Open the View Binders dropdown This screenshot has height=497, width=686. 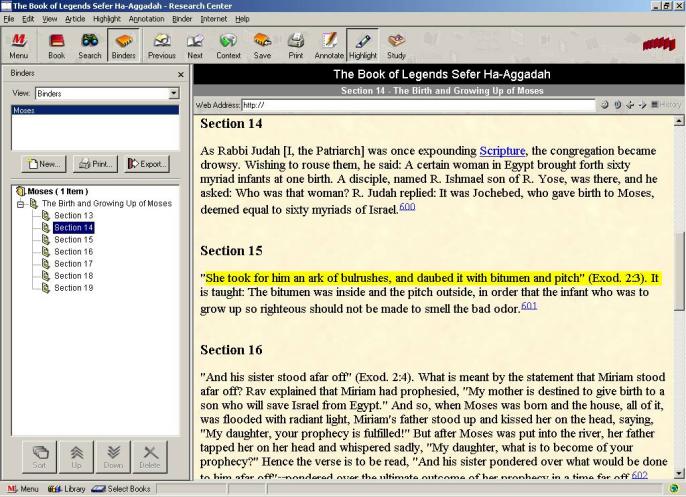(x=174, y=93)
